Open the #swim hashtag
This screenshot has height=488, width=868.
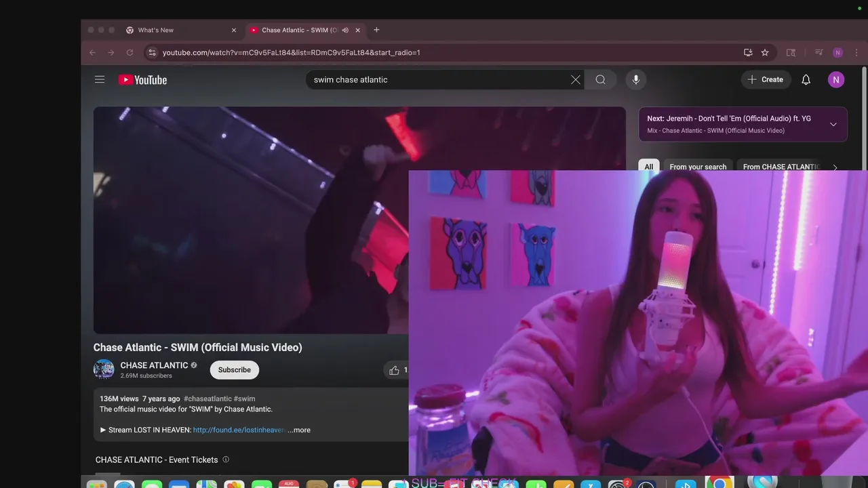pos(245,399)
